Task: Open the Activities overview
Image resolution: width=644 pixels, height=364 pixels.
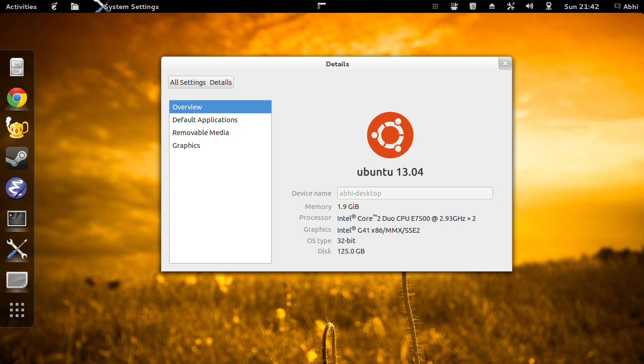Action: pyautogui.click(x=21, y=7)
